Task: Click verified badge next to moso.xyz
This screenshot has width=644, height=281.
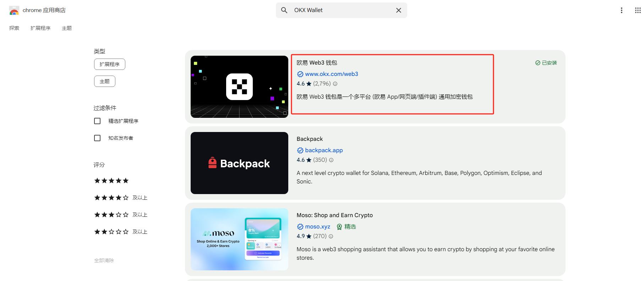Action: point(300,227)
